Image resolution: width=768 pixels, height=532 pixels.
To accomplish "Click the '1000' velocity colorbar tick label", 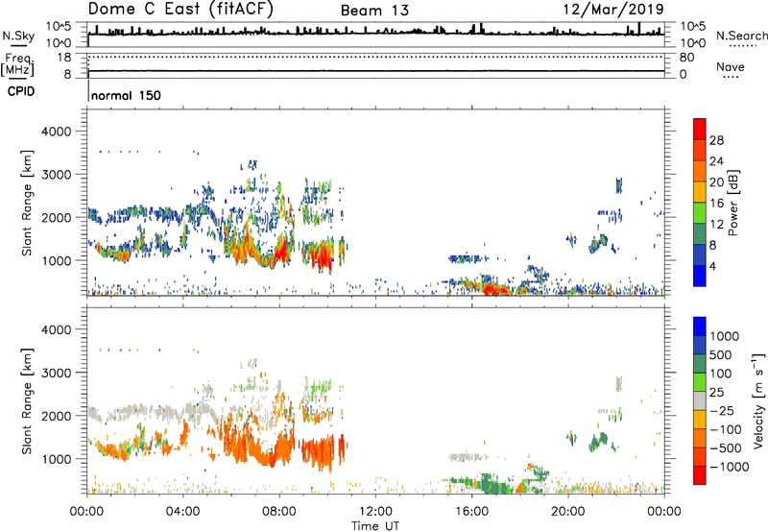I will pos(724,336).
